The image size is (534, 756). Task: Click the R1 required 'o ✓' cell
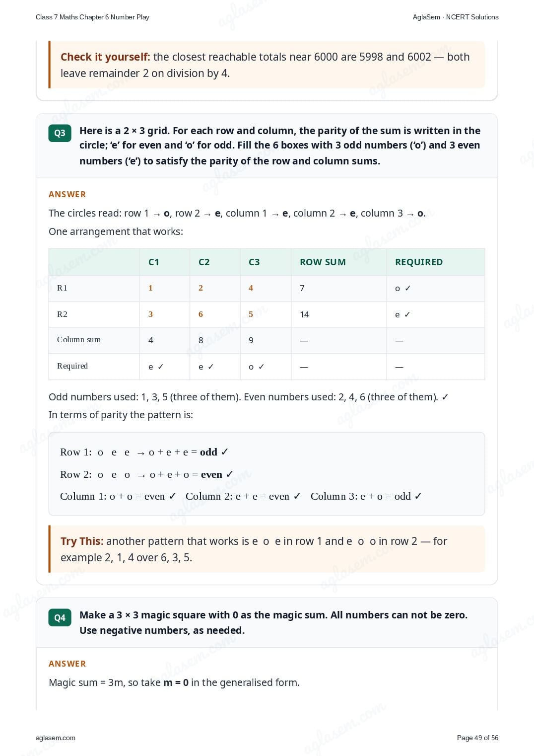tap(435, 289)
